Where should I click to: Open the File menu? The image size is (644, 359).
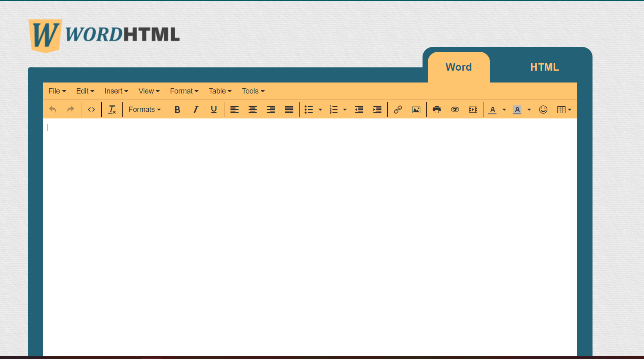57,91
